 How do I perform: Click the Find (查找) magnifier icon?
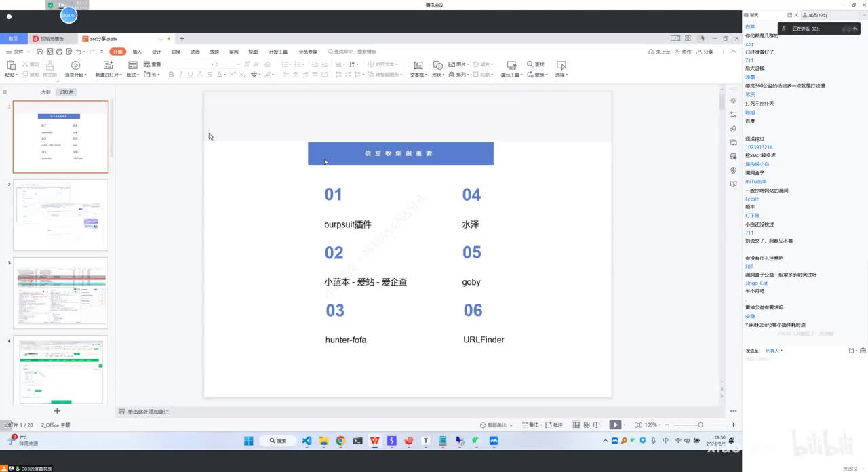530,64
